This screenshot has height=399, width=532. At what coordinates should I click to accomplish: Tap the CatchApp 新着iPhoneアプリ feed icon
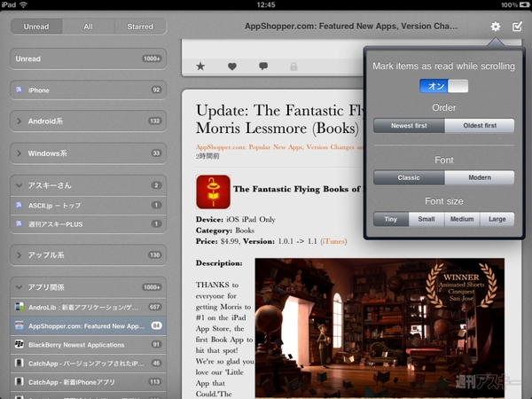pyautogui.click(x=20, y=381)
